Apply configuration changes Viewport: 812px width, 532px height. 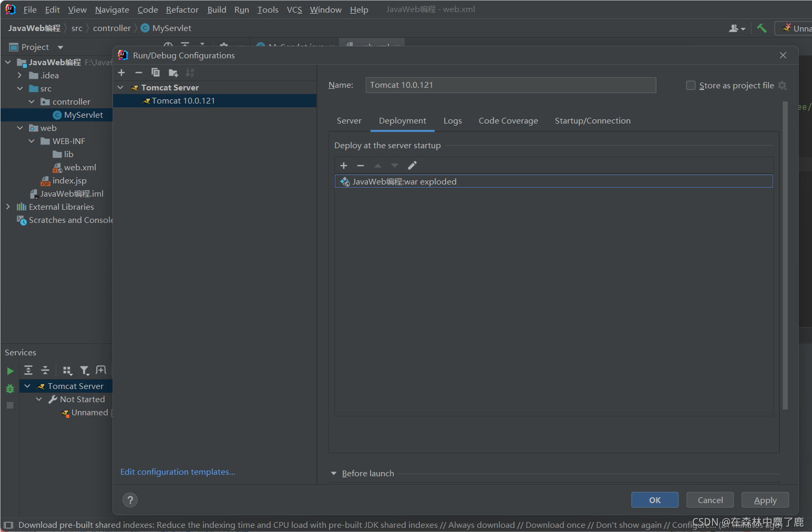point(765,500)
